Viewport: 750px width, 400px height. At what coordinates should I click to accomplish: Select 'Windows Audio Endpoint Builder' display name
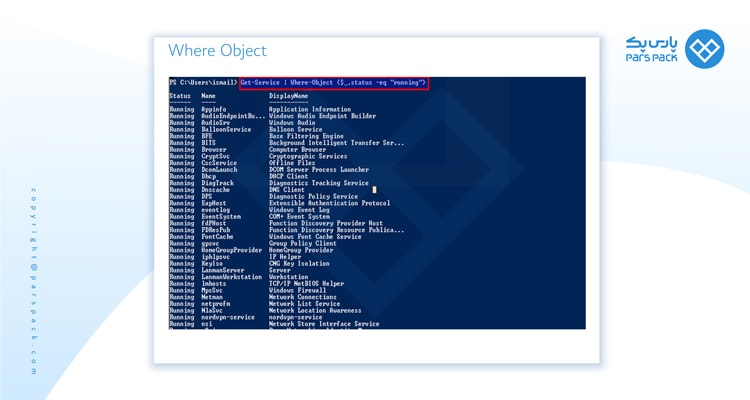tap(322, 116)
